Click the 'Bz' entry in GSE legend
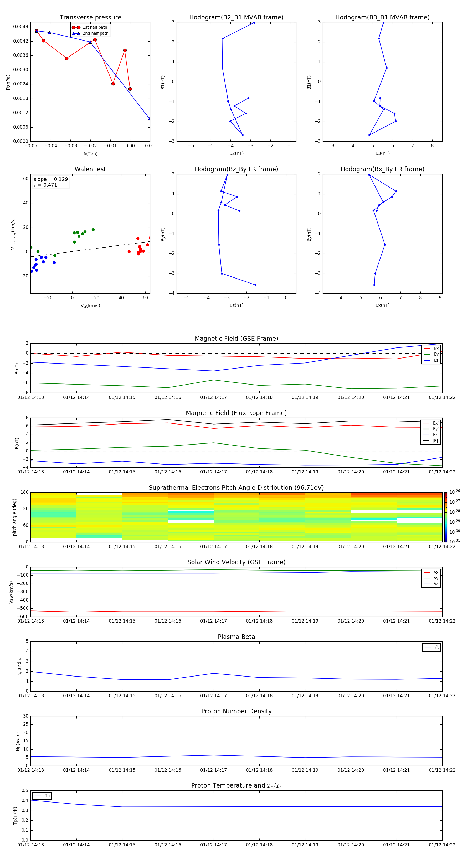 click(431, 360)
